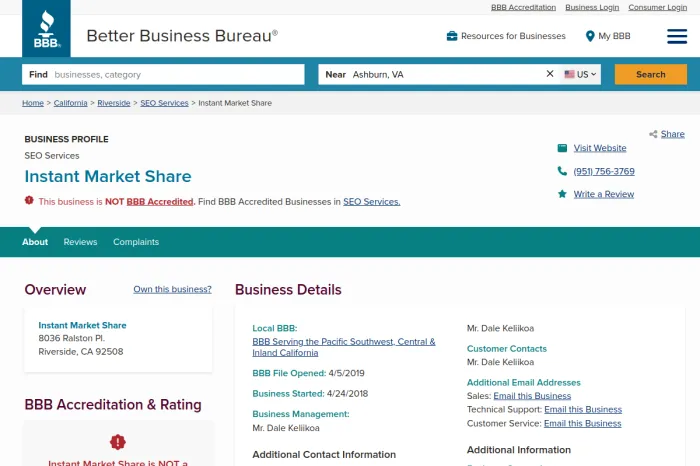Click the red BBB Accredited link

pos(160,202)
